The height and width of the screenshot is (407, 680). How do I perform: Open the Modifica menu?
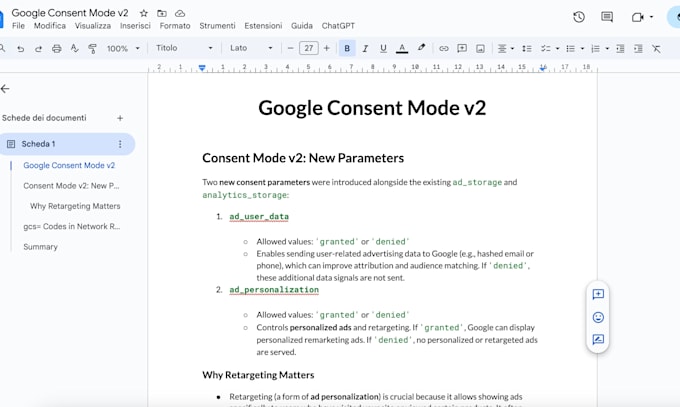[x=50, y=26]
